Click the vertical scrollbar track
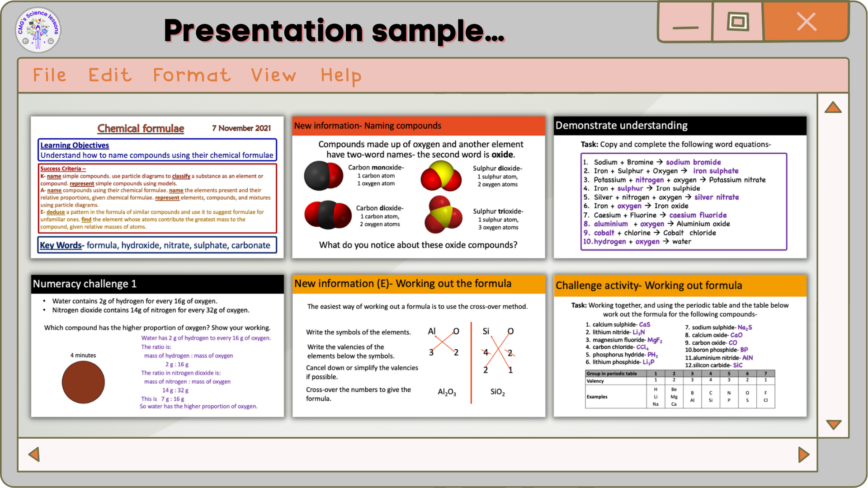The height and width of the screenshot is (488, 868). (x=833, y=267)
